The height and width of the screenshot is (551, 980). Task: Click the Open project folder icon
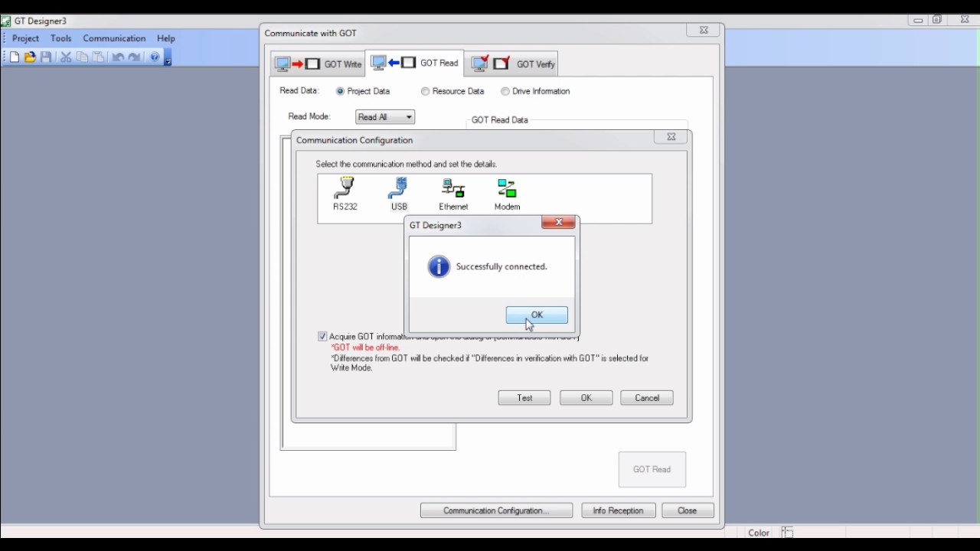click(x=31, y=57)
